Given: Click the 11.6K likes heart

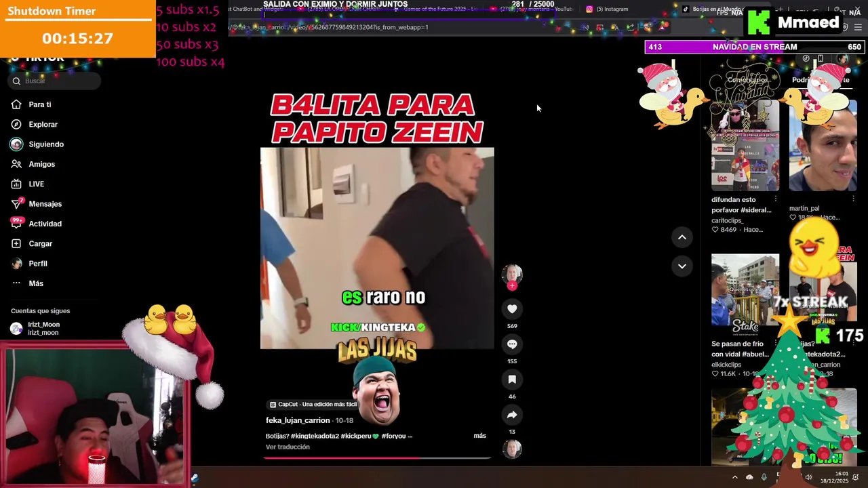Looking at the screenshot, I should pyautogui.click(x=715, y=373).
